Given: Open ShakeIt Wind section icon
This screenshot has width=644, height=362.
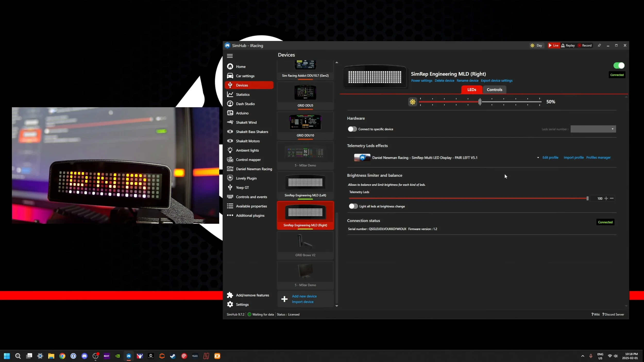Looking at the screenshot, I should point(230,122).
